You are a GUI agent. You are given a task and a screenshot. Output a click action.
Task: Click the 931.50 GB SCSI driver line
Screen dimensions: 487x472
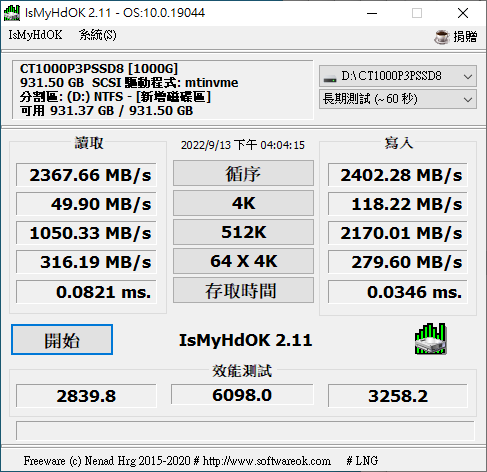pyautogui.click(x=129, y=83)
